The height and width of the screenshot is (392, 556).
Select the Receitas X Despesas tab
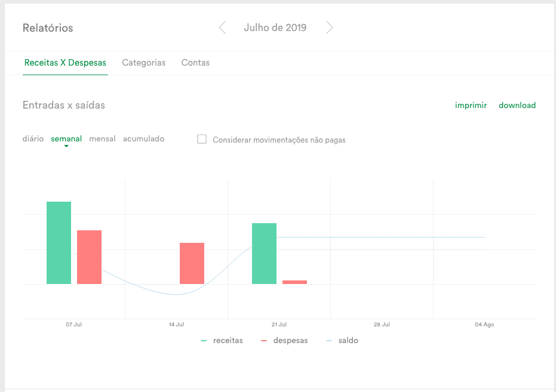coord(65,63)
